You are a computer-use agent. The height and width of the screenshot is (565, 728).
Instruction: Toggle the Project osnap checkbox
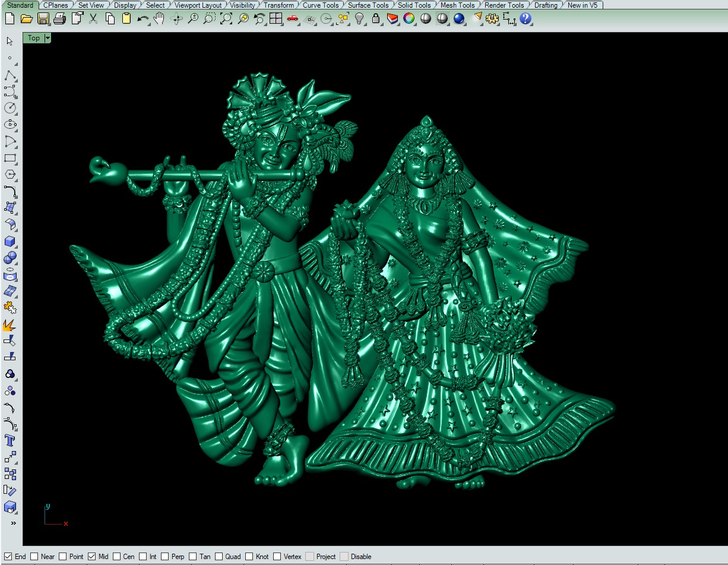coord(309,557)
